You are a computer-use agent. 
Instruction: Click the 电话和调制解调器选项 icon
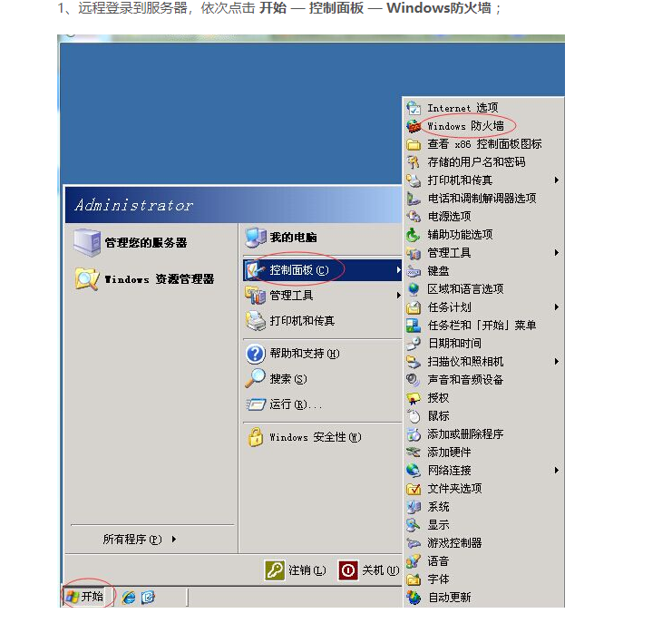414,199
